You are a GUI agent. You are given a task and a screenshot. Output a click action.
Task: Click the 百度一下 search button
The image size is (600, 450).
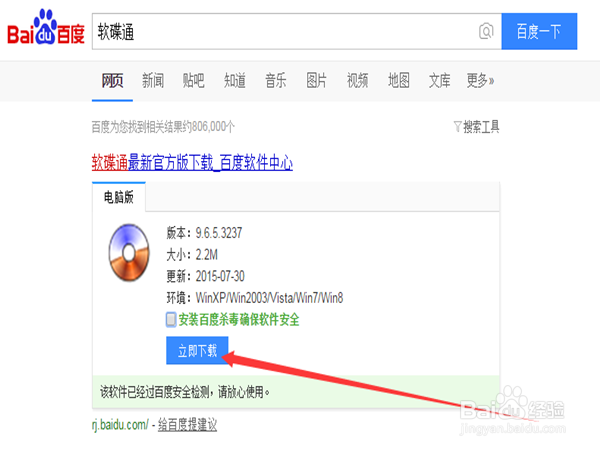tap(539, 31)
